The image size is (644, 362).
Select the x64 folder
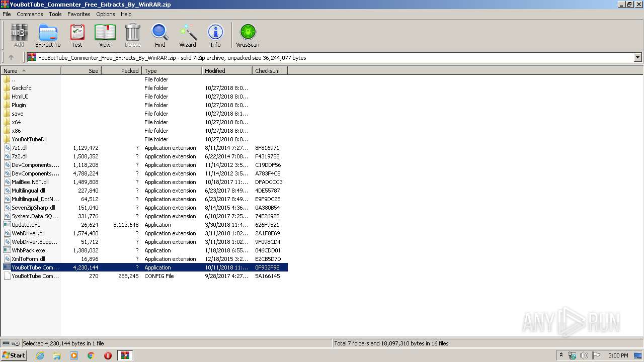(x=16, y=122)
